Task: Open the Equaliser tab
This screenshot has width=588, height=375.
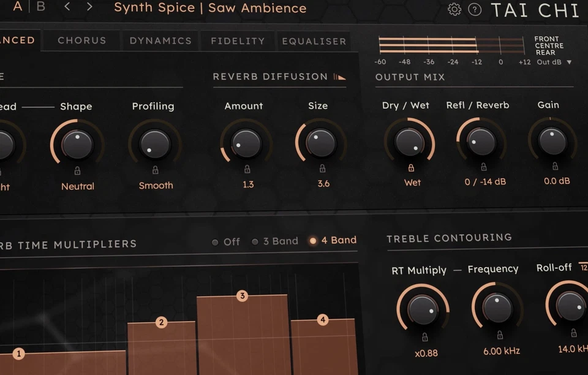Action: point(314,40)
